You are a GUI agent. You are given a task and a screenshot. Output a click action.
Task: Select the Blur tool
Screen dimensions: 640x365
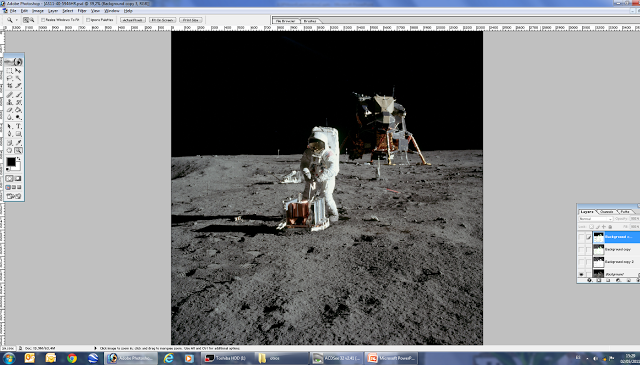pyautogui.click(x=10, y=117)
